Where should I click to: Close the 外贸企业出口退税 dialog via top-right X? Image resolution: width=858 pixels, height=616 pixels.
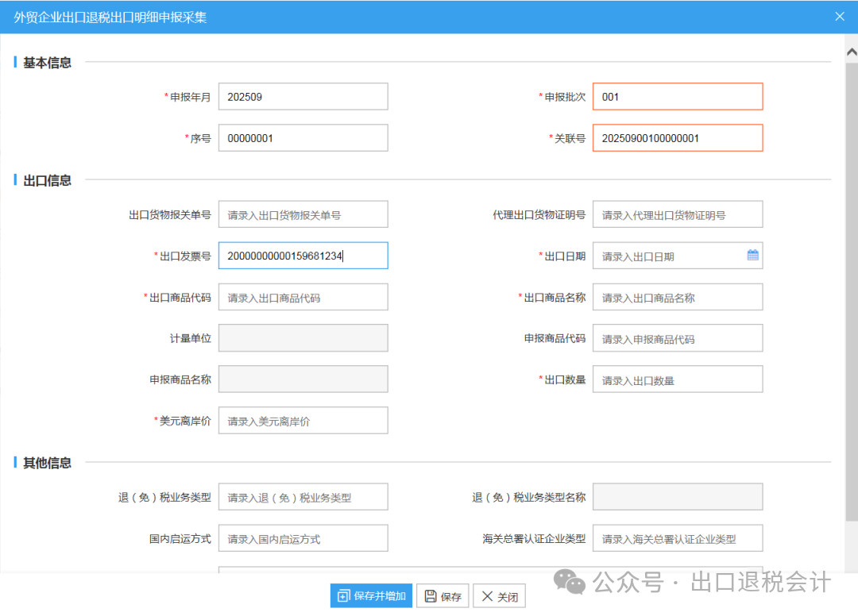(840, 16)
